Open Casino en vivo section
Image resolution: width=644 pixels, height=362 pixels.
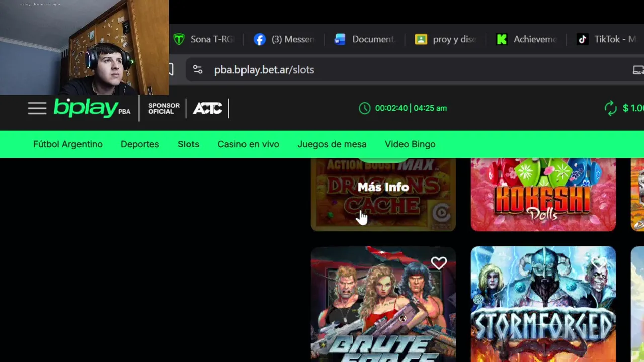(248, 144)
